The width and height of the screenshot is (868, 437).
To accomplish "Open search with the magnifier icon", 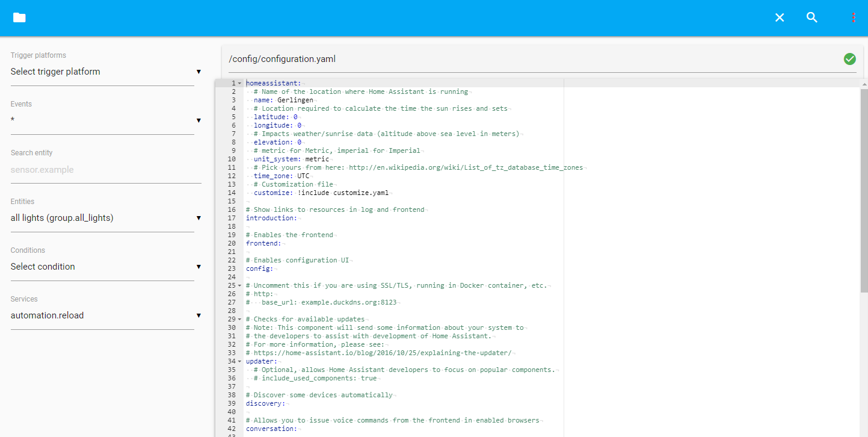I will pyautogui.click(x=812, y=17).
